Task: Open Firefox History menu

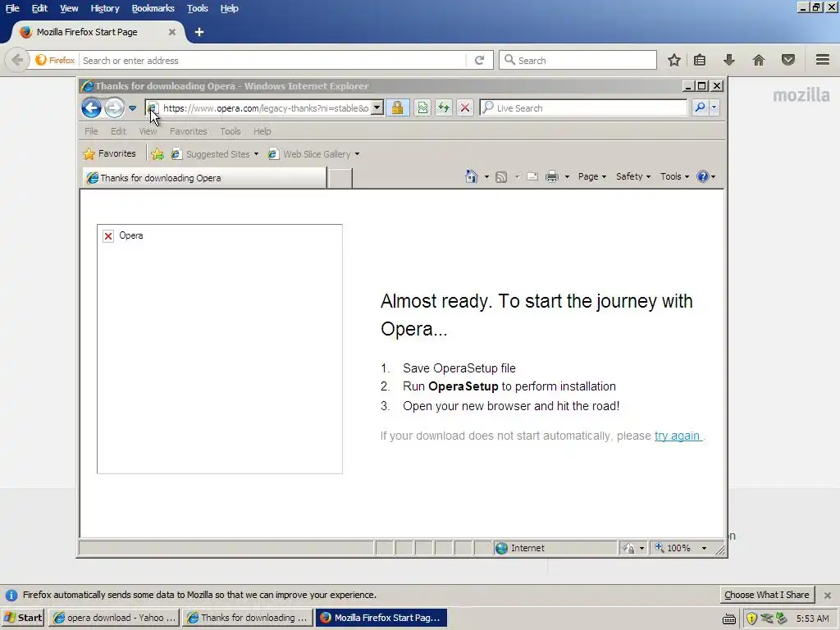Action: 104,8
